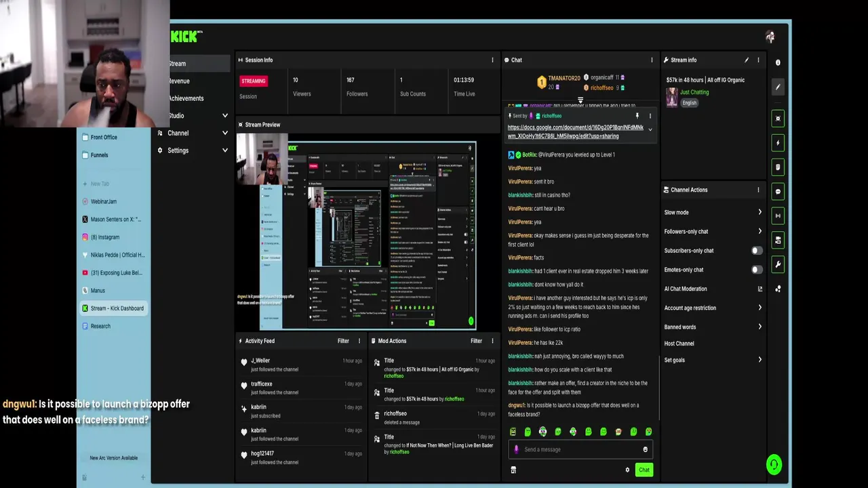Click the last emote in quick emote bar
Screen dimensions: 868x488
click(648, 432)
